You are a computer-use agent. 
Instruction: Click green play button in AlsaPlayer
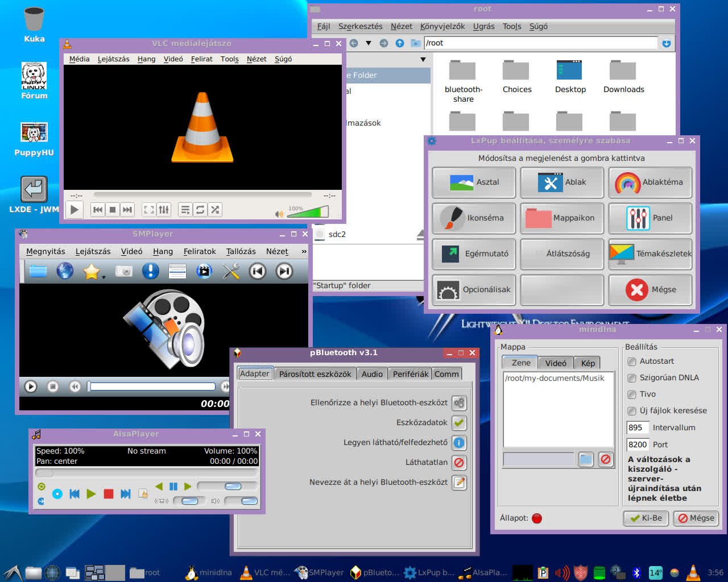[x=91, y=494]
